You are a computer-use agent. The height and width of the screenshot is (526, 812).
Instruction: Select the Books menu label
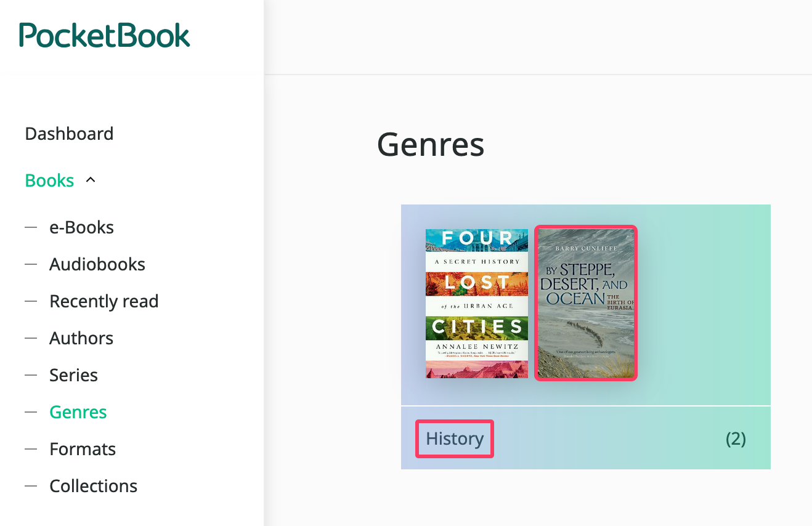(49, 180)
